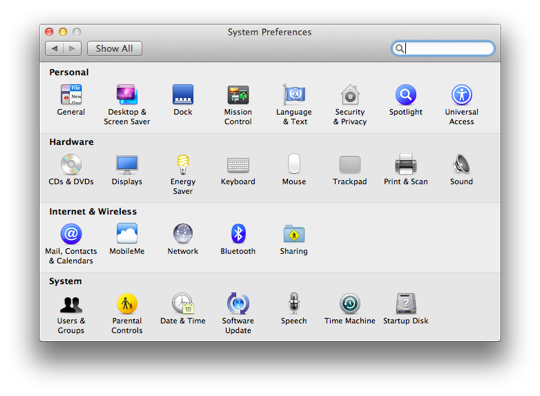
Task: Go forward with the right arrow button
Action: [72, 49]
